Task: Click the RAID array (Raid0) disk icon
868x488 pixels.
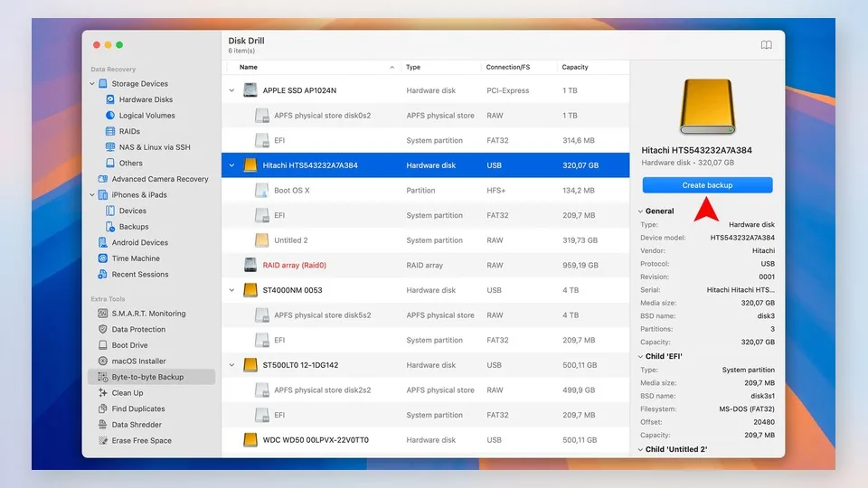Action: [250, 265]
